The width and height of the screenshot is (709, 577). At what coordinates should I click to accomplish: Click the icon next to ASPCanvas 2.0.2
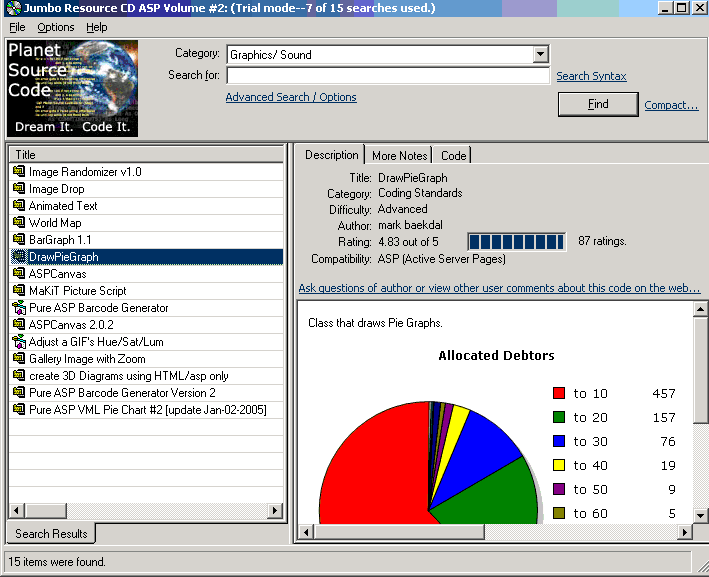[19, 324]
